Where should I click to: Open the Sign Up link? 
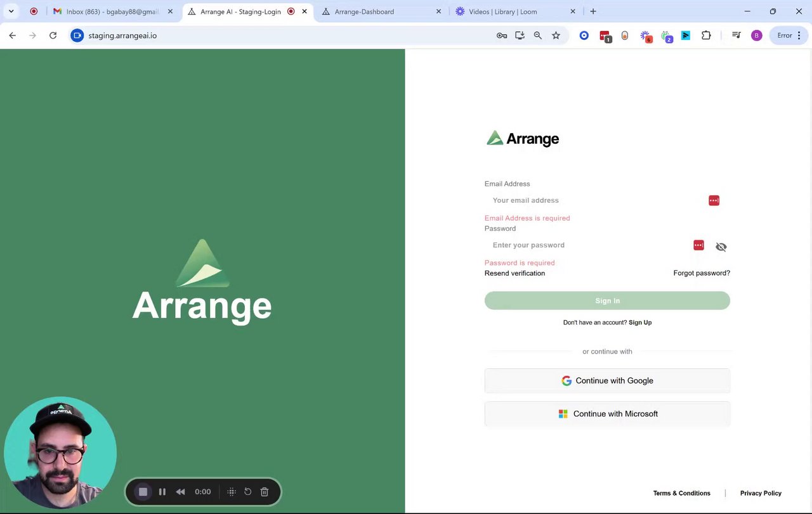[x=639, y=323]
